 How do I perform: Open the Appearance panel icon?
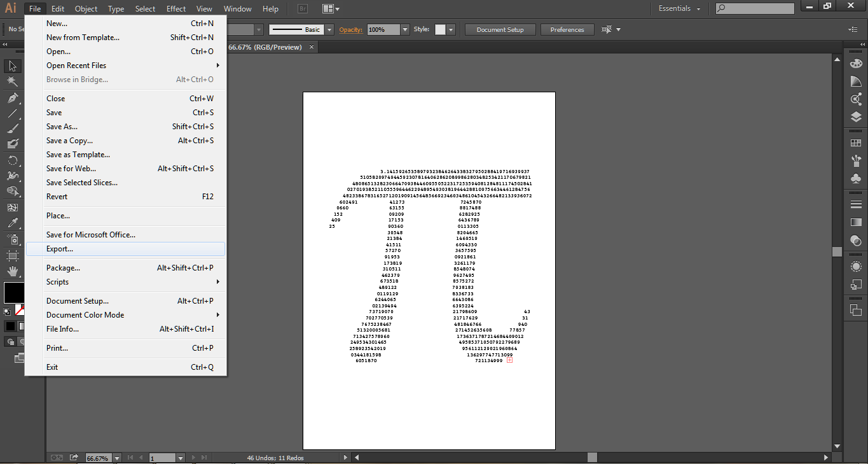[x=856, y=266]
